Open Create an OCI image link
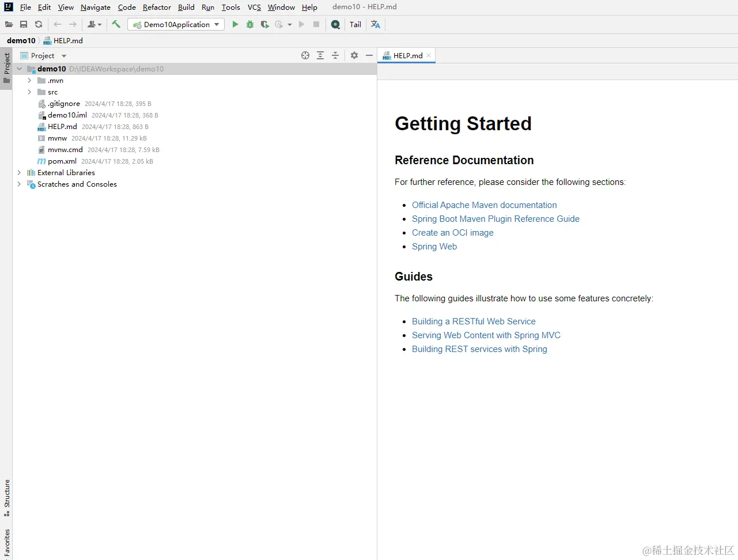Image resolution: width=738 pixels, height=560 pixels. [453, 233]
